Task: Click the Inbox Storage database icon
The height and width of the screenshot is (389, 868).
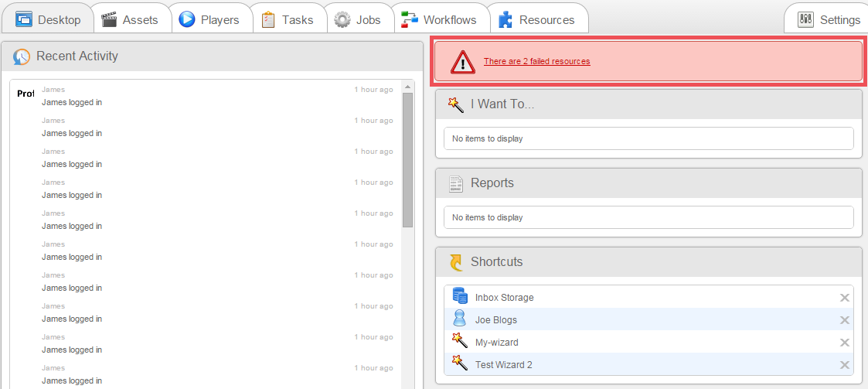Action: 460,296
